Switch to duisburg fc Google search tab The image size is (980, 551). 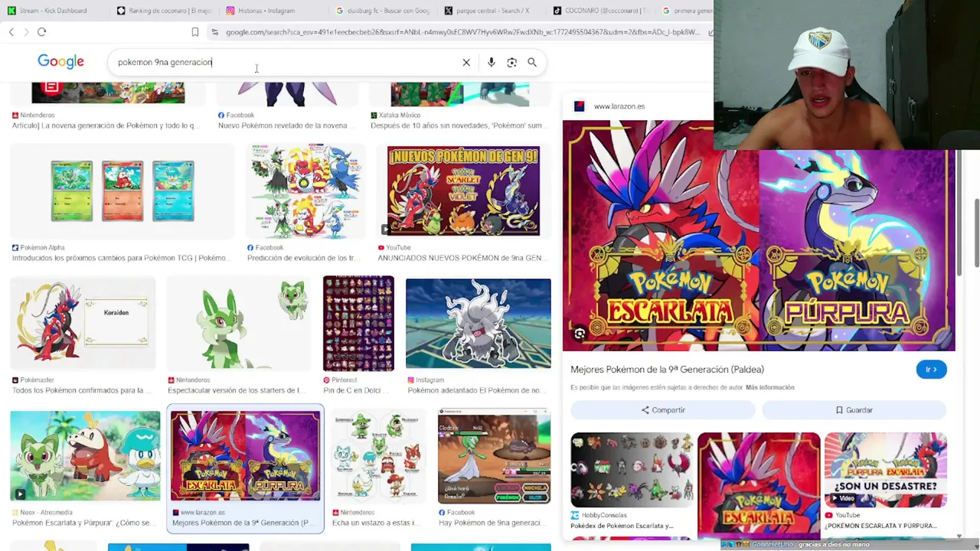(383, 11)
